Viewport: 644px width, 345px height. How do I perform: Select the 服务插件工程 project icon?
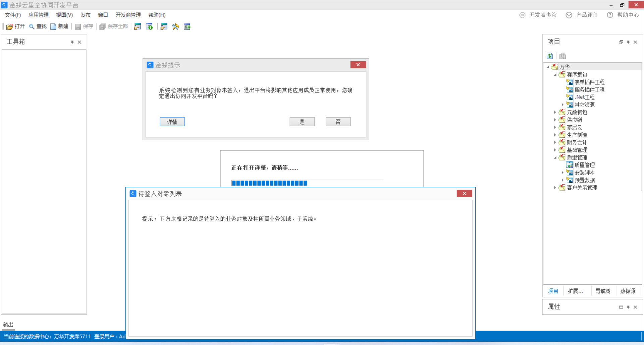pos(570,90)
